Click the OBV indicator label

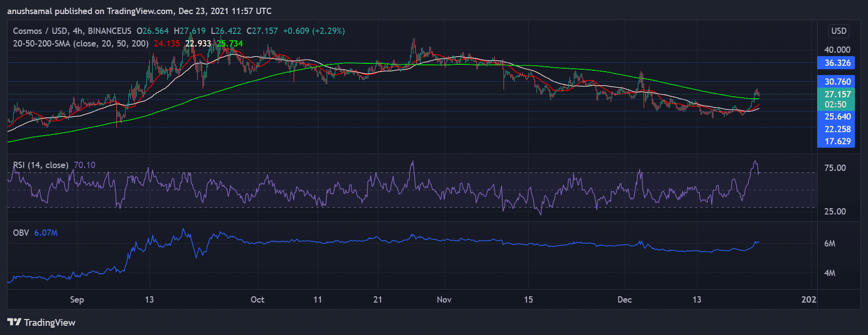pos(21,233)
